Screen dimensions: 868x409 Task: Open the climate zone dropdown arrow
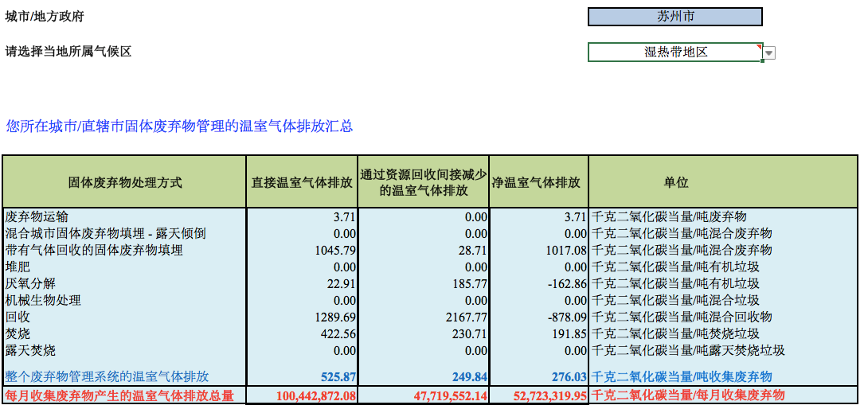(x=769, y=53)
